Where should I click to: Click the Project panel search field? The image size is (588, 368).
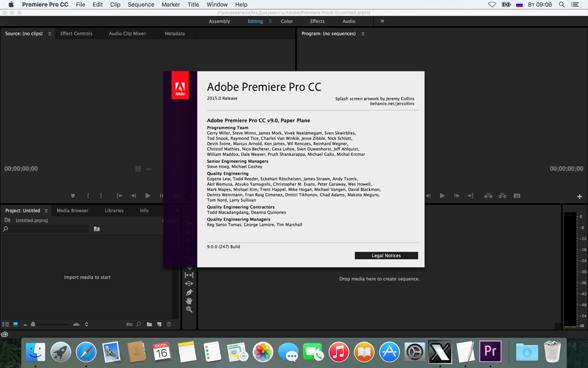45,228
